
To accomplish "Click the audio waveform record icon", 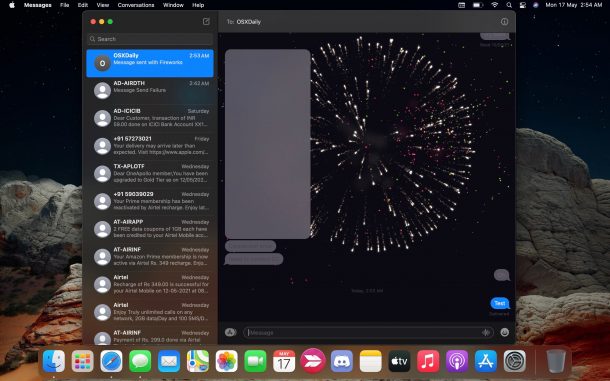I will [486, 332].
